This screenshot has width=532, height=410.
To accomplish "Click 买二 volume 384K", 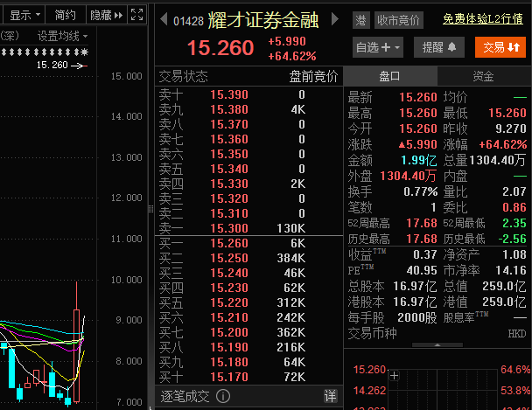I will click(x=291, y=258).
